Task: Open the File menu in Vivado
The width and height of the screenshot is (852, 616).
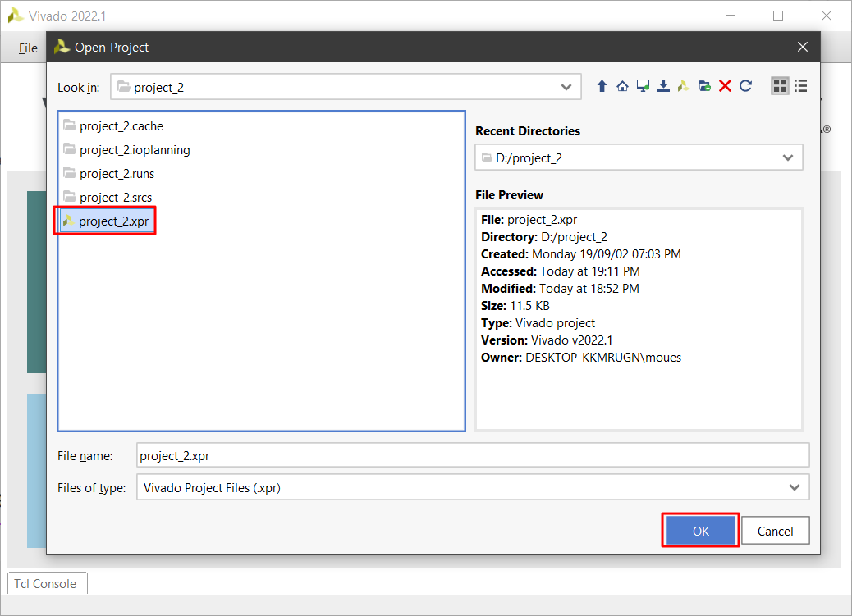Action: 28,48
